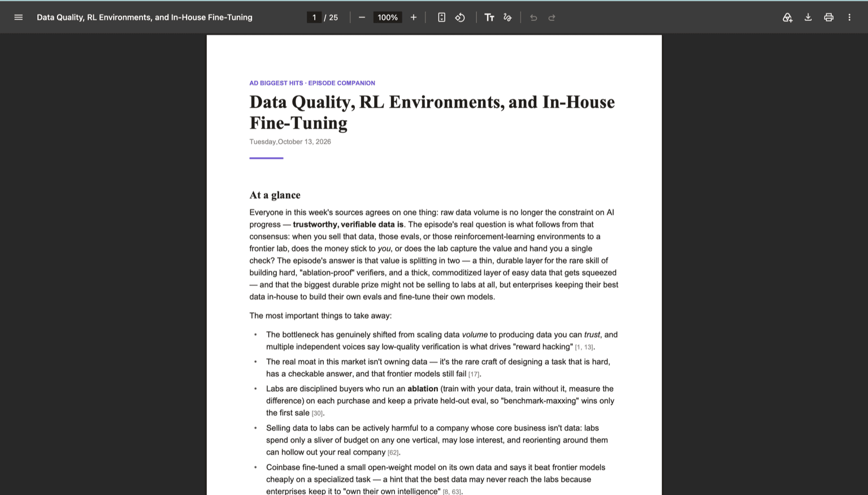Select the add text annotation tool
Image resolution: width=868 pixels, height=495 pixels.
[x=489, y=18]
